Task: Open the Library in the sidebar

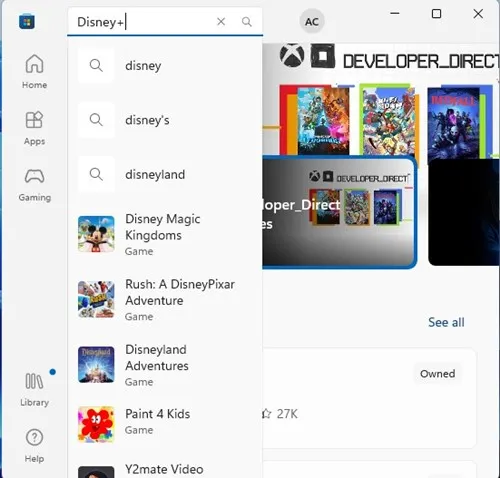Action: click(x=34, y=389)
